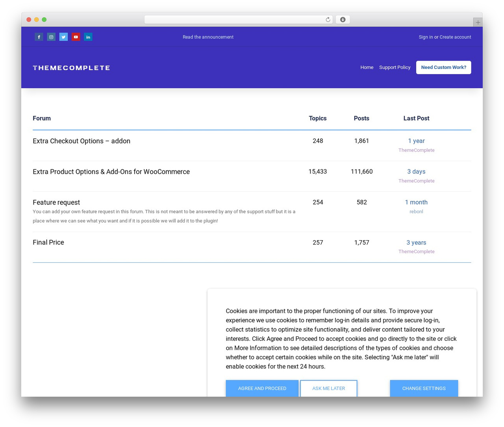Screen dimensions: 504x427
Task: Click the Create account link
Action: coord(456,37)
